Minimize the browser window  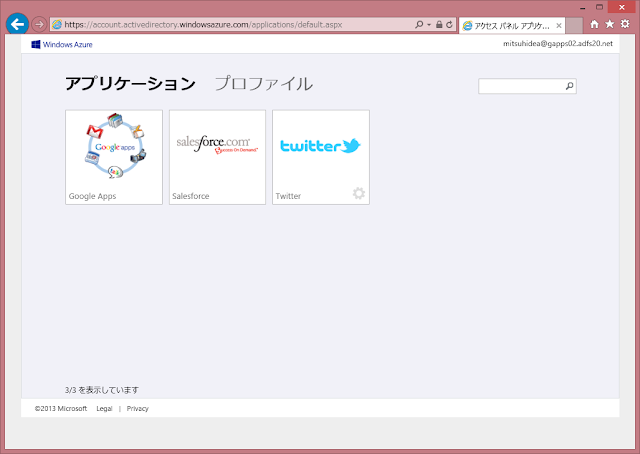pos(582,7)
